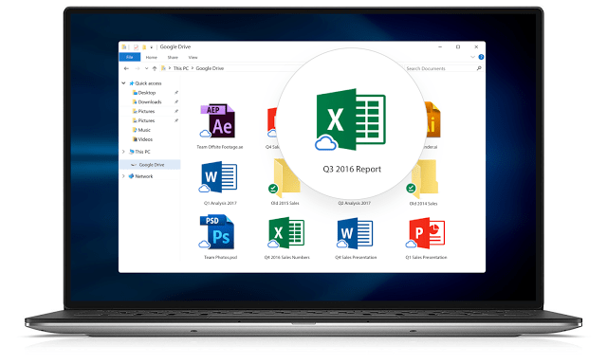The height and width of the screenshot is (364, 607).
Task: Expand the Network tree node
Action: pyautogui.click(x=123, y=176)
